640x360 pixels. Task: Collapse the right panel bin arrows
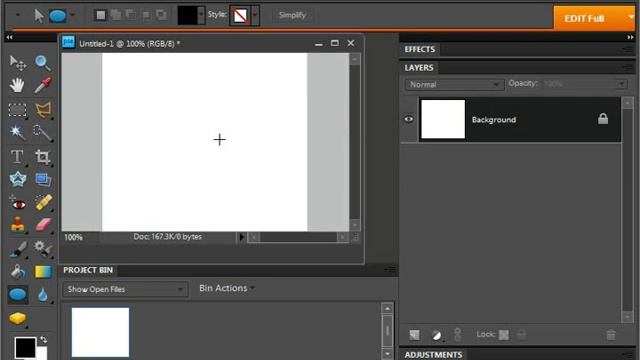(630, 37)
